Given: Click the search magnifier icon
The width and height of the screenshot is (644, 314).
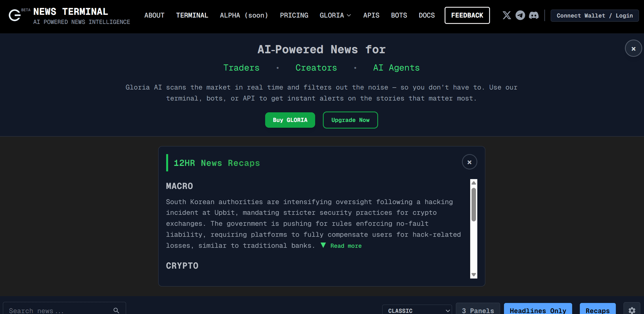Looking at the screenshot, I should point(116,310).
